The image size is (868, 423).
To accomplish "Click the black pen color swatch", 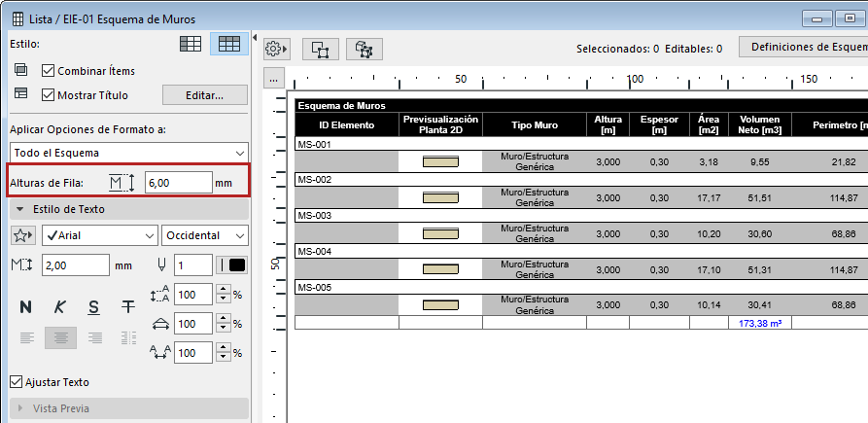I will pos(237,265).
